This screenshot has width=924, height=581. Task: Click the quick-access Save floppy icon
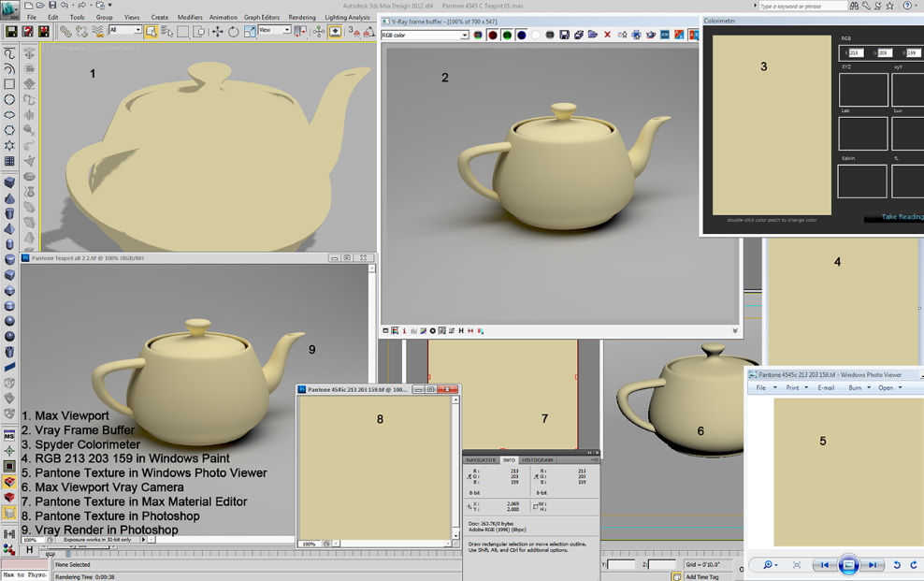tap(51, 6)
